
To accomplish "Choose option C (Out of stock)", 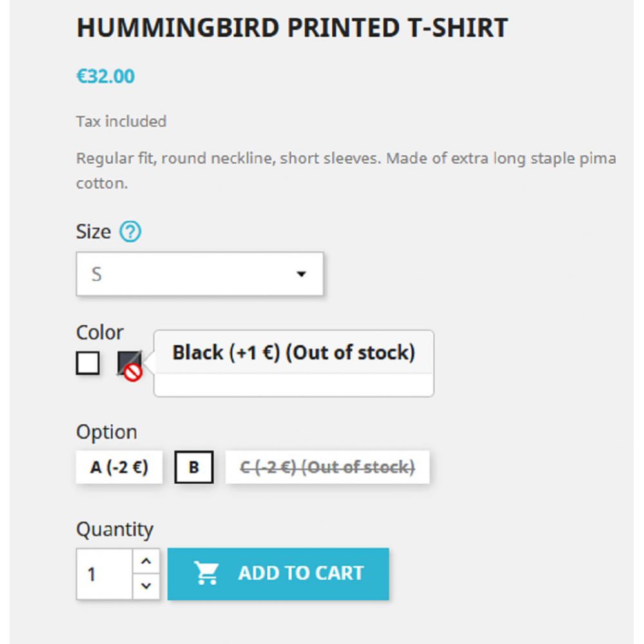I will pos(327,467).
